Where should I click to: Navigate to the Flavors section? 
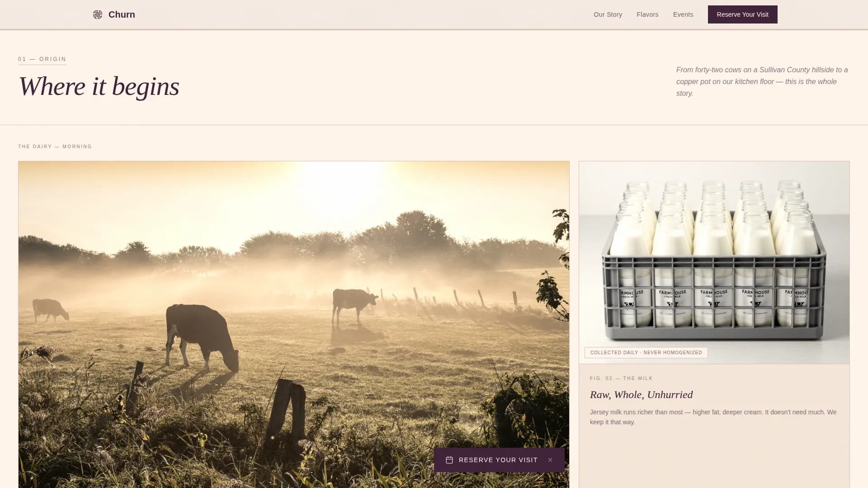click(647, 14)
